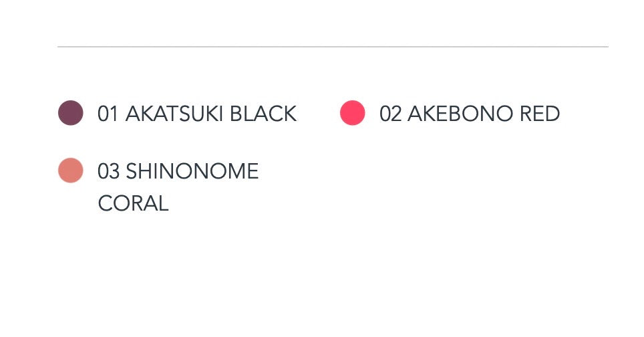
Task: Click the word CORAL on second line
Action: click(133, 203)
